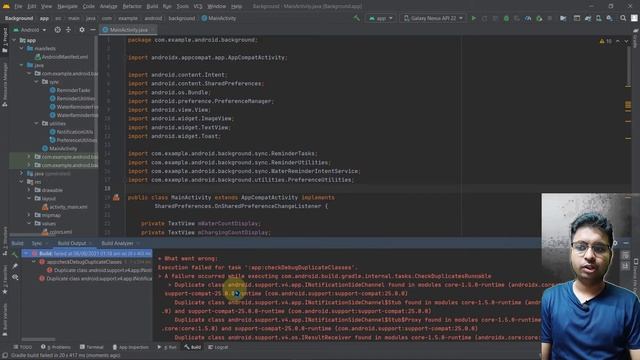Open the Android project view dropdown
This screenshot has height=360, width=640.
click(30, 30)
